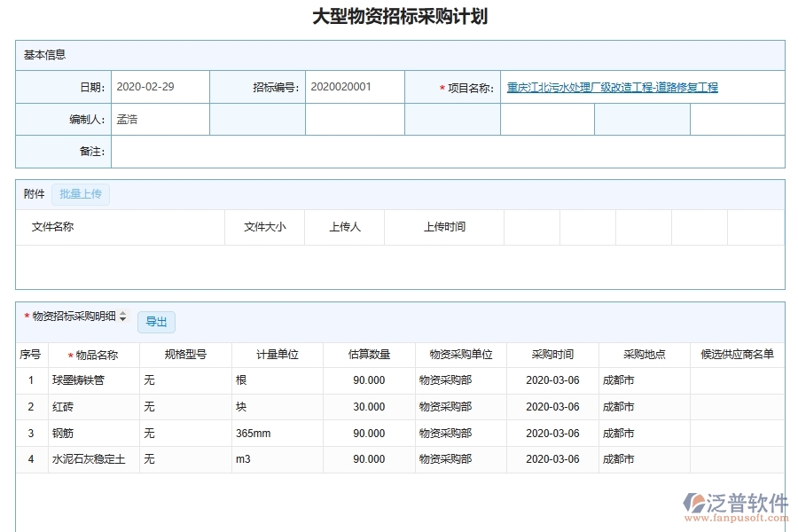The image size is (798, 532).
Task: Click the 编制人 field showing 孟浩
Action: pyautogui.click(x=160, y=119)
